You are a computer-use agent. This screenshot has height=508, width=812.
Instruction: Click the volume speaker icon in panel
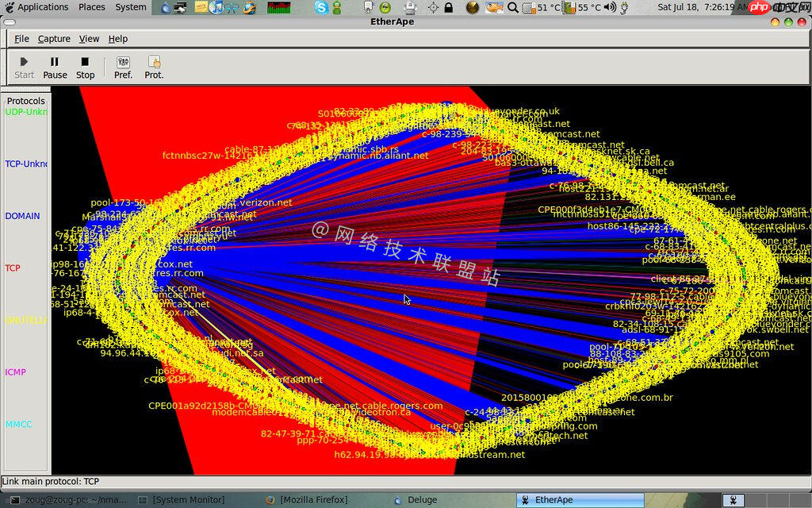609,7
